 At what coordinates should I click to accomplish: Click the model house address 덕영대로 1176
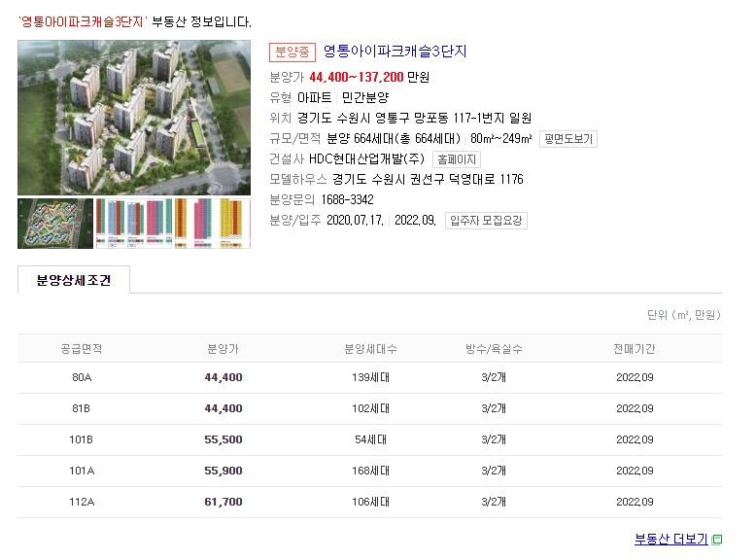tap(486, 180)
